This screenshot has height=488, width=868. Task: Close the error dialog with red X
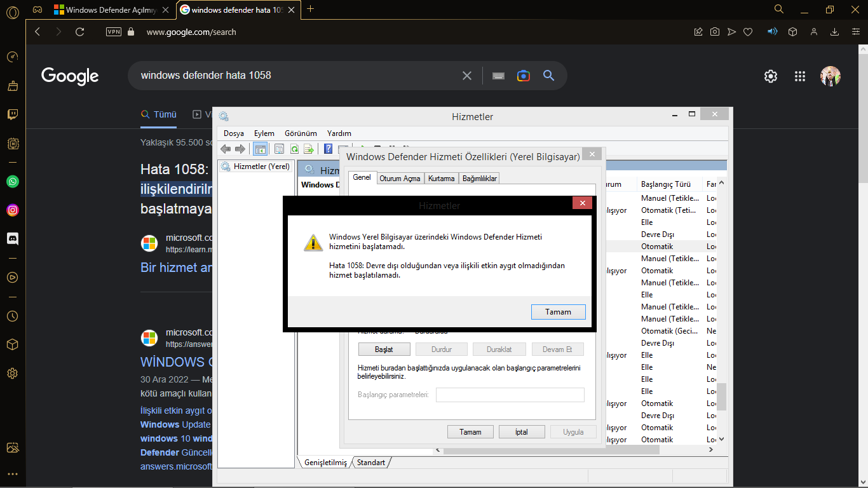coord(582,203)
